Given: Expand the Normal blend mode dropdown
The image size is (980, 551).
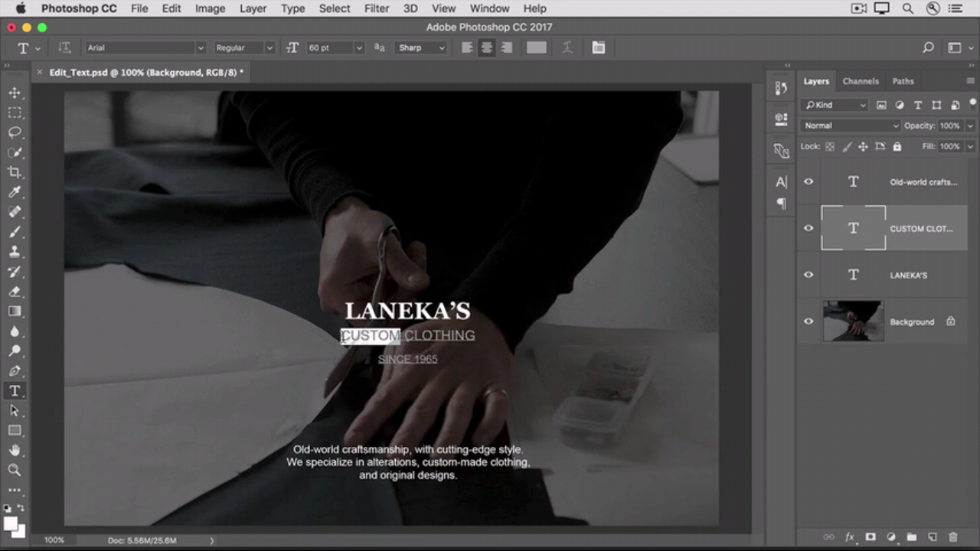Looking at the screenshot, I should click(x=850, y=126).
